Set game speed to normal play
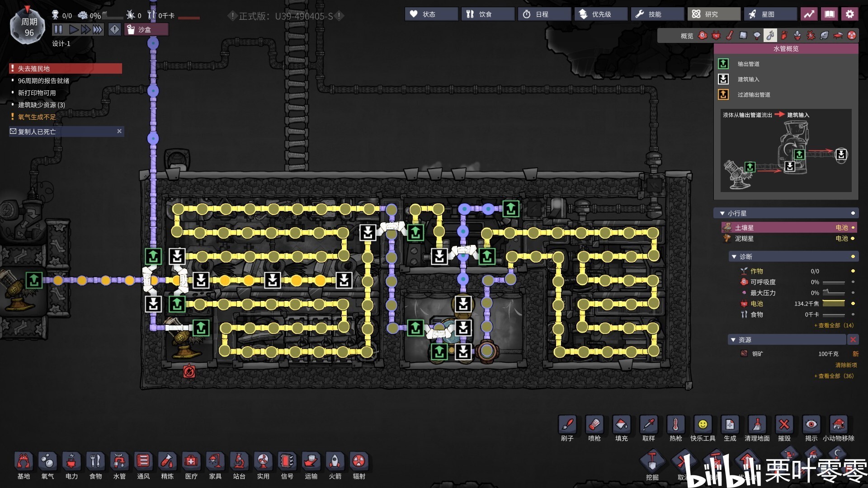868x488 pixels. coord(74,29)
